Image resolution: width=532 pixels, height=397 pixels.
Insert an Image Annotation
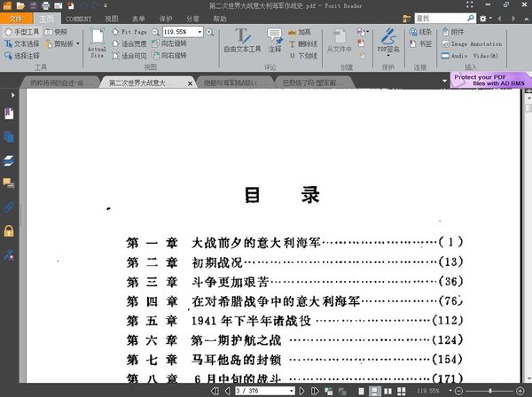pos(472,43)
